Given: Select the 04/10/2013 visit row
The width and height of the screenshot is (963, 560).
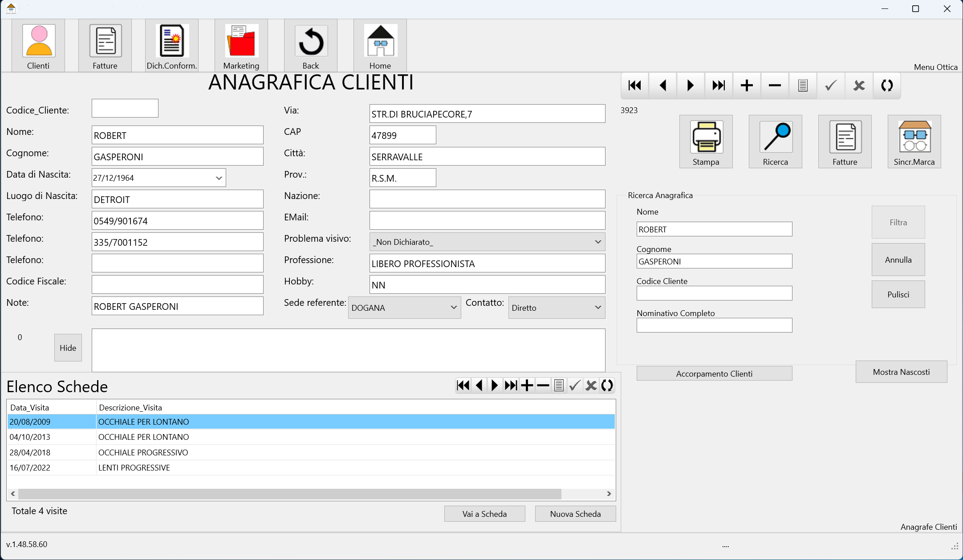Looking at the screenshot, I should [x=311, y=437].
